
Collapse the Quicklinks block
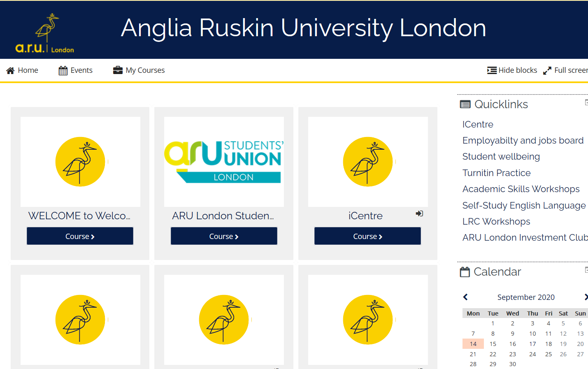pos(586,102)
